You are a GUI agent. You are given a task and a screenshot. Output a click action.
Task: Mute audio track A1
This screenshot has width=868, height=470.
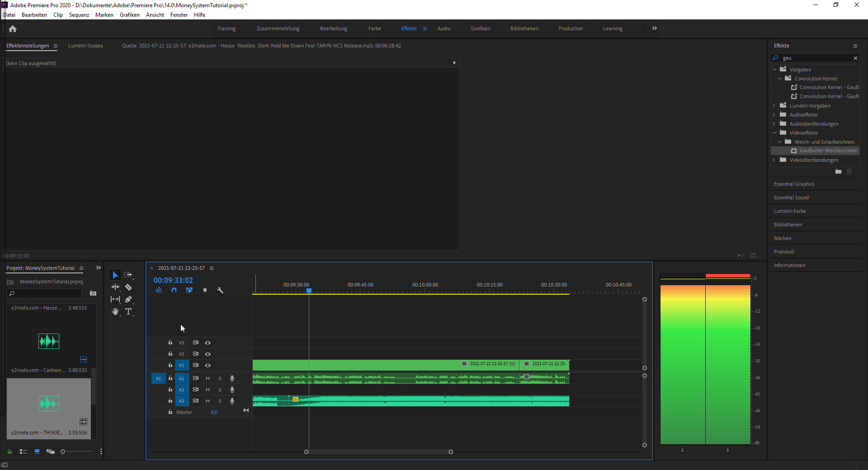coord(208,378)
